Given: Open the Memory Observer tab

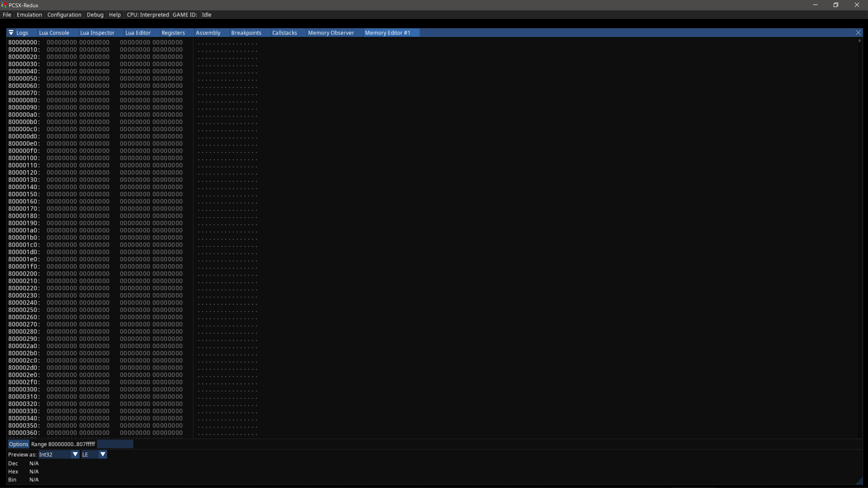Looking at the screenshot, I should 330,32.
